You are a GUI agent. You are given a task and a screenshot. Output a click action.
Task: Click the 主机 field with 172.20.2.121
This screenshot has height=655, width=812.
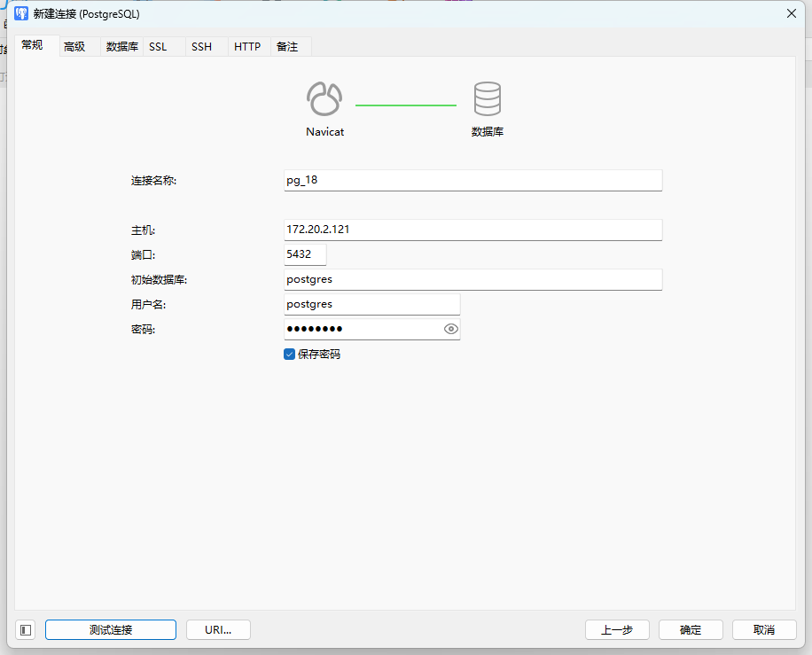pos(472,230)
